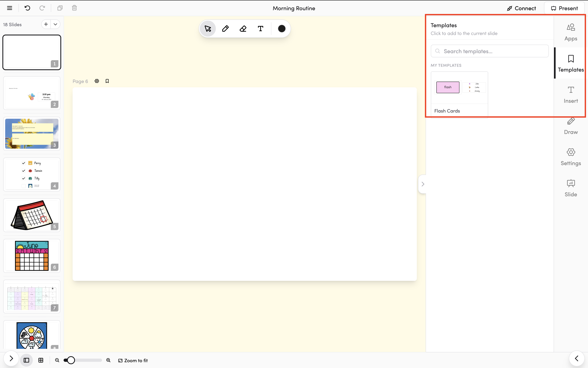Click the trash delete icon
Image resolution: width=588 pixels, height=368 pixels.
click(x=74, y=8)
